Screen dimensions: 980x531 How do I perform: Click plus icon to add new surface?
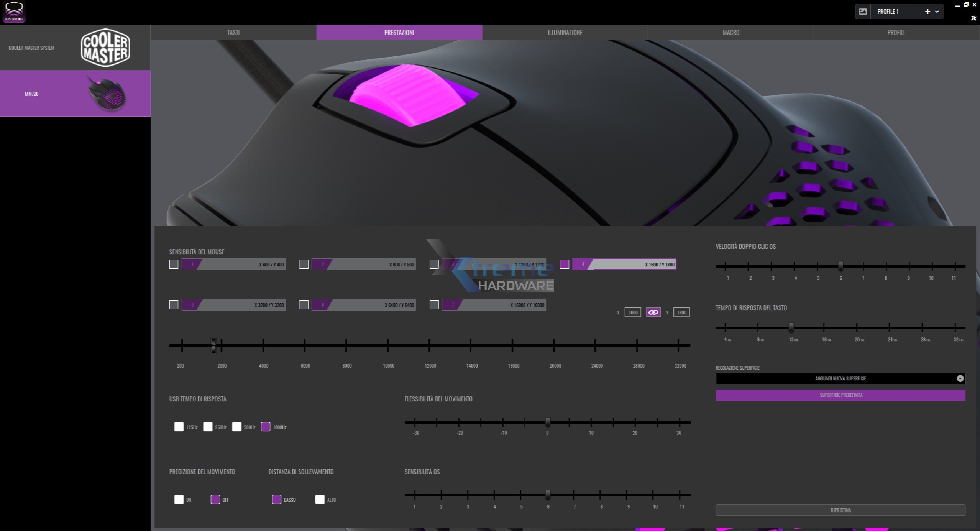point(960,378)
